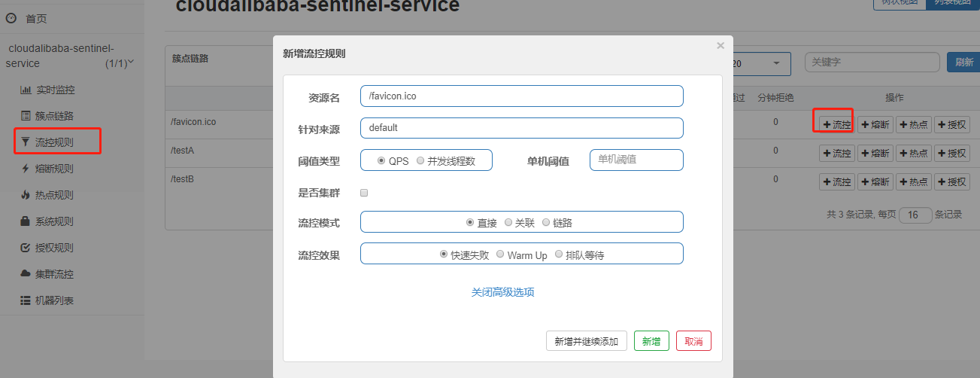Click the funnel icon beside 流控规则
Image resolution: width=980 pixels, height=378 pixels.
(x=26, y=142)
